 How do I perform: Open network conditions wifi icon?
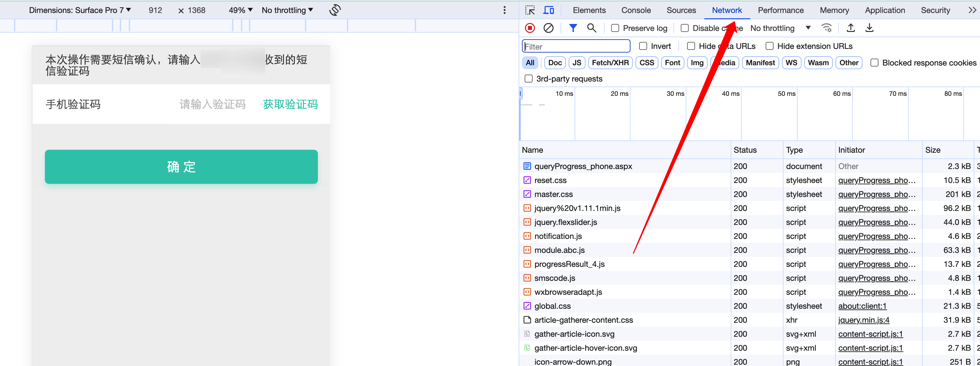pyautogui.click(x=826, y=28)
